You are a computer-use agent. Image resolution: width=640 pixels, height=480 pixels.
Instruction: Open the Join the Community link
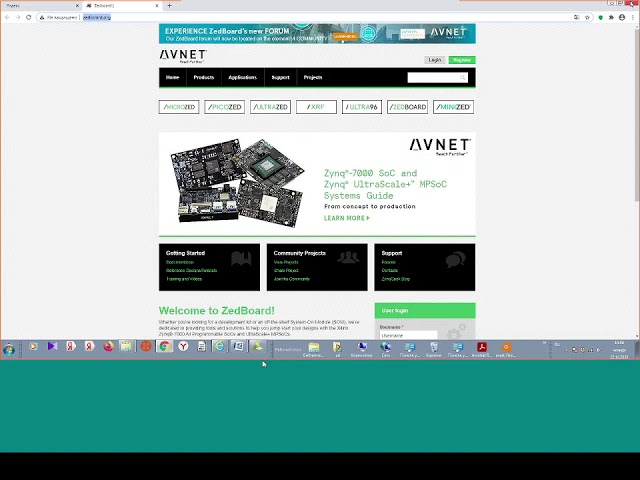(x=292, y=279)
